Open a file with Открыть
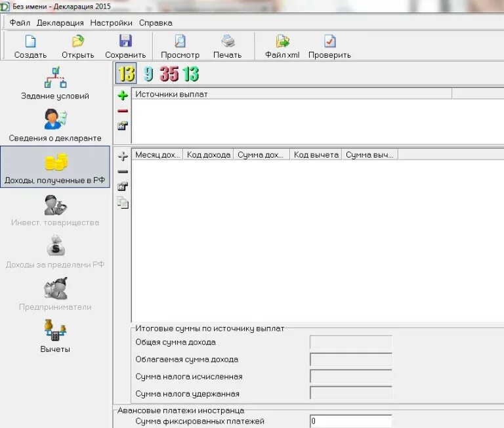This screenshot has height=428, width=504. (x=78, y=47)
